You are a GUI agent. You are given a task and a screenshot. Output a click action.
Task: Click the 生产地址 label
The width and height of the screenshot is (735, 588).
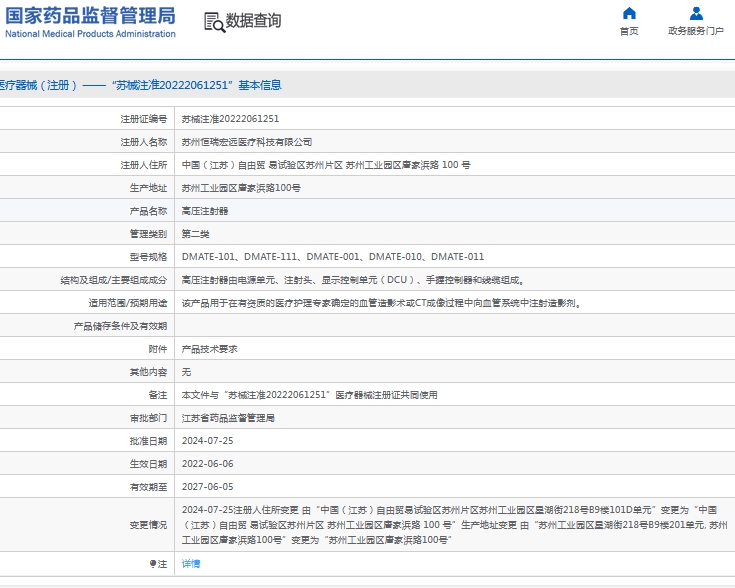[x=148, y=188]
